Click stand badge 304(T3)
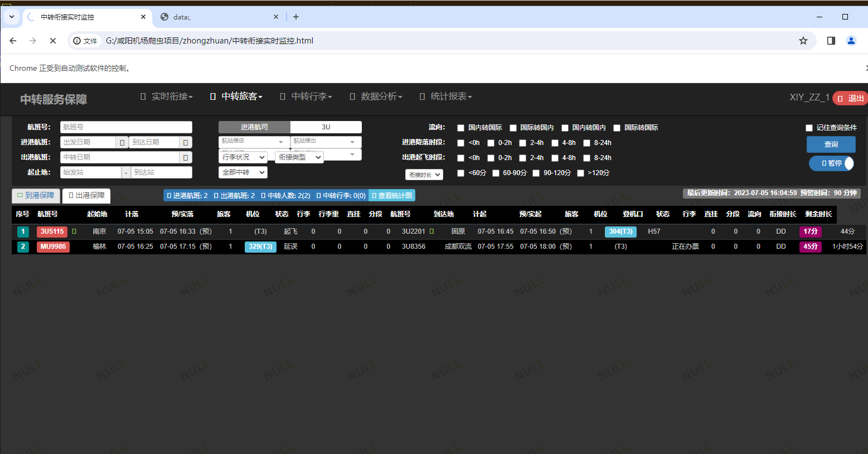 [x=620, y=231]
